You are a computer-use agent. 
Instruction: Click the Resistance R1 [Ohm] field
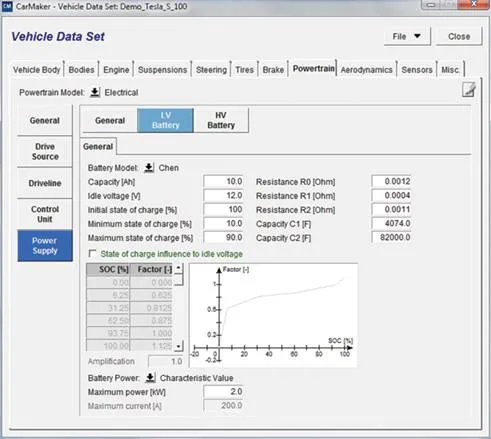click(x=391, y=195)
